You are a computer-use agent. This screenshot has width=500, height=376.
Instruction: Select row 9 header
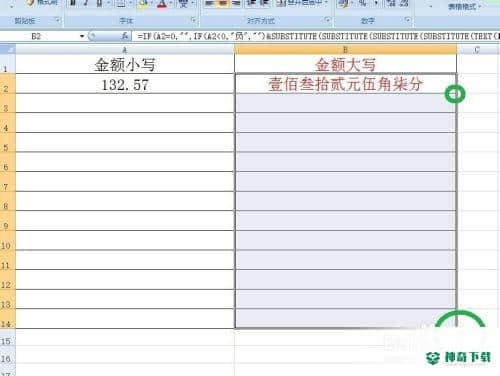[x=7, y=221]
